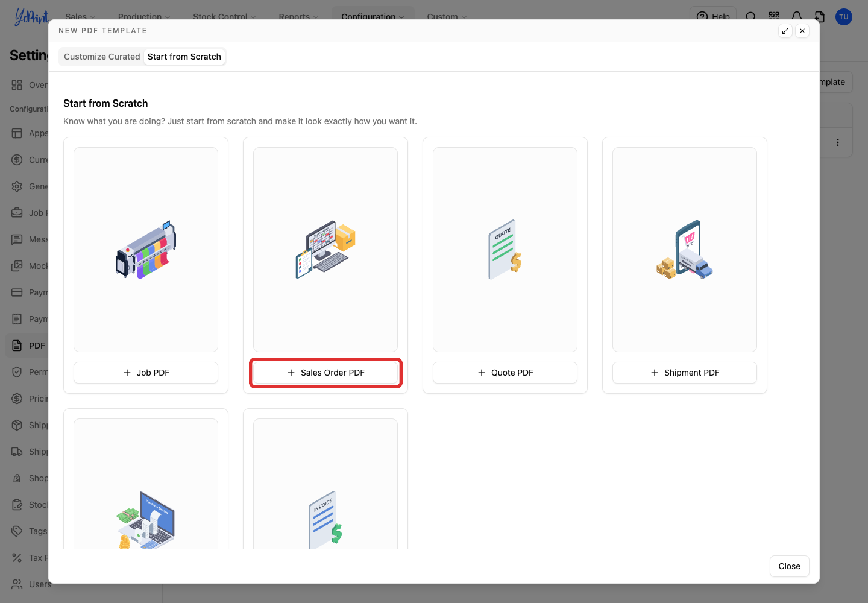Image resolution: width=868 pixels, height=603 pixels.
Task: Open the YoPrint logo home link
Action: click(x=31, y=17)
